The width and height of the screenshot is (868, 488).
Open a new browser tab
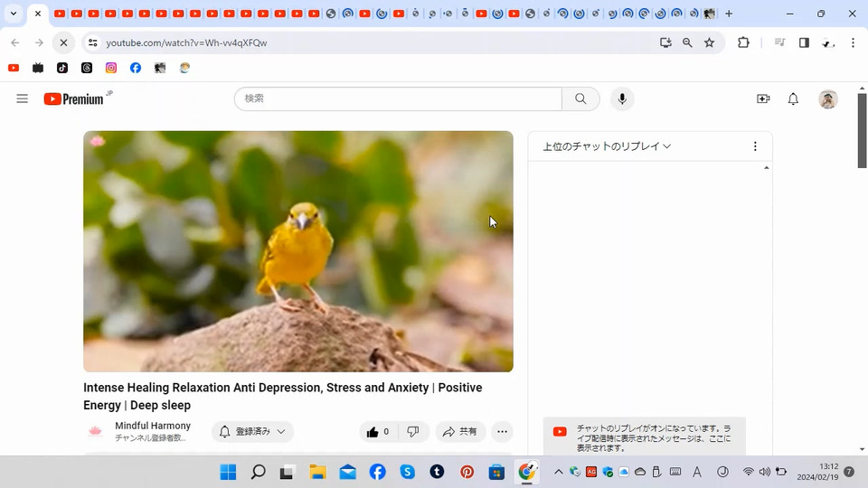click(729, 14)
